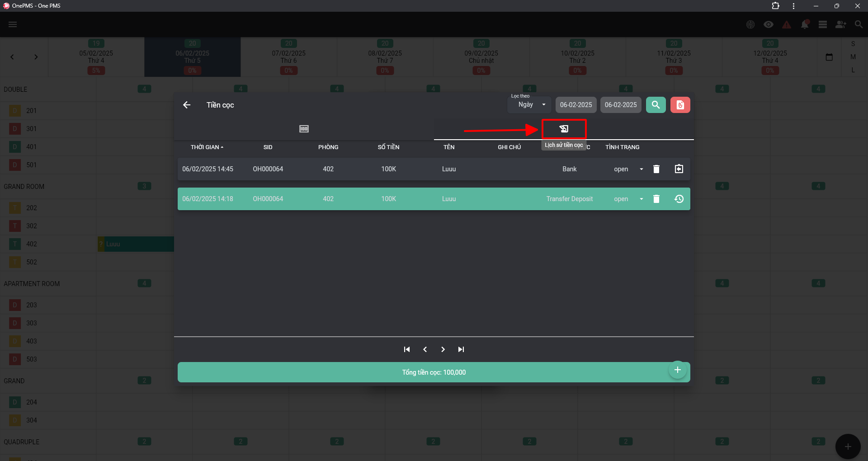Click the Tổng tiền cọc total bar
The height and width of the screenshot is (461, 868).
point(434,372)
